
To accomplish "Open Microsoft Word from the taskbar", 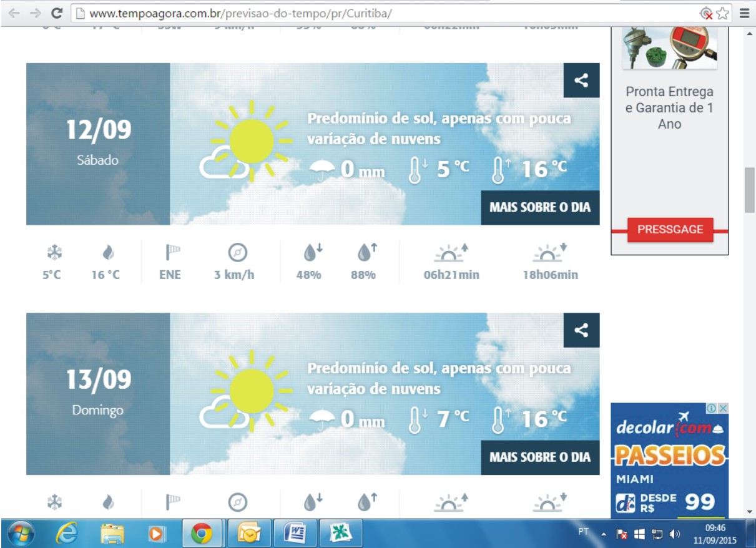I will coord(294,534).
